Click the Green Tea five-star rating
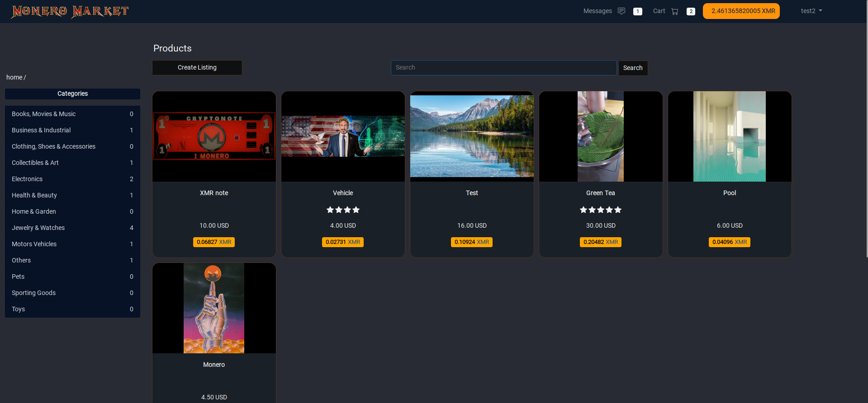The height and width of the screenshot is (403, 868). (601, 210)
